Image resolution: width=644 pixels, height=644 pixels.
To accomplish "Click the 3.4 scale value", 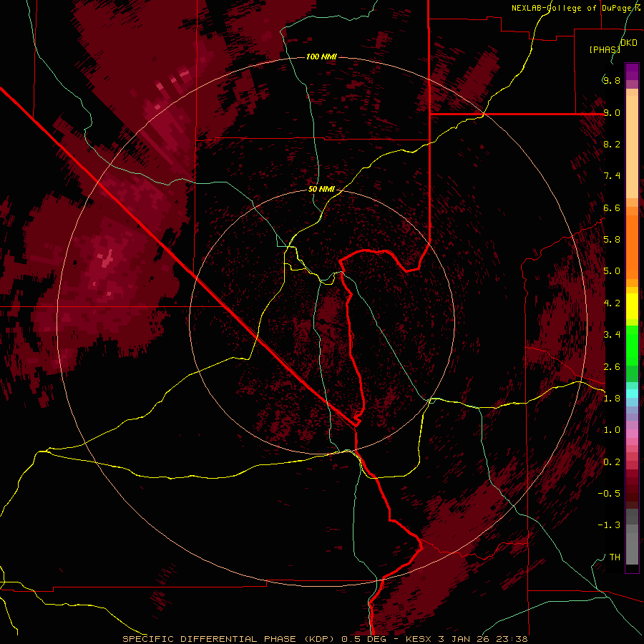I will click(612, 335).
